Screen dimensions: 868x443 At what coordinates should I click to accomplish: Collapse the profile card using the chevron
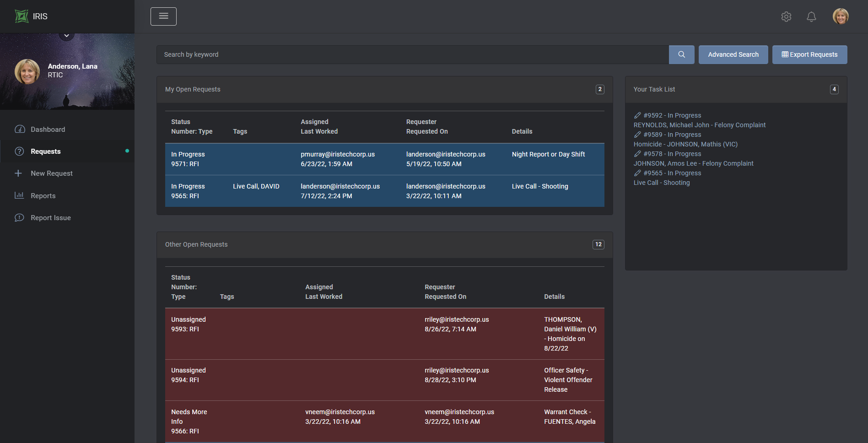point(66,34)
